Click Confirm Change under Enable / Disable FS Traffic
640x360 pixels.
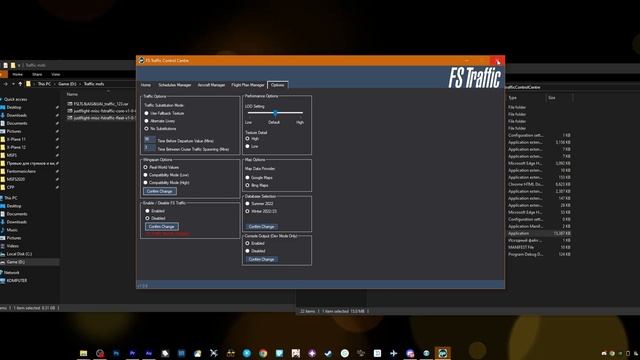coord(162,226)
